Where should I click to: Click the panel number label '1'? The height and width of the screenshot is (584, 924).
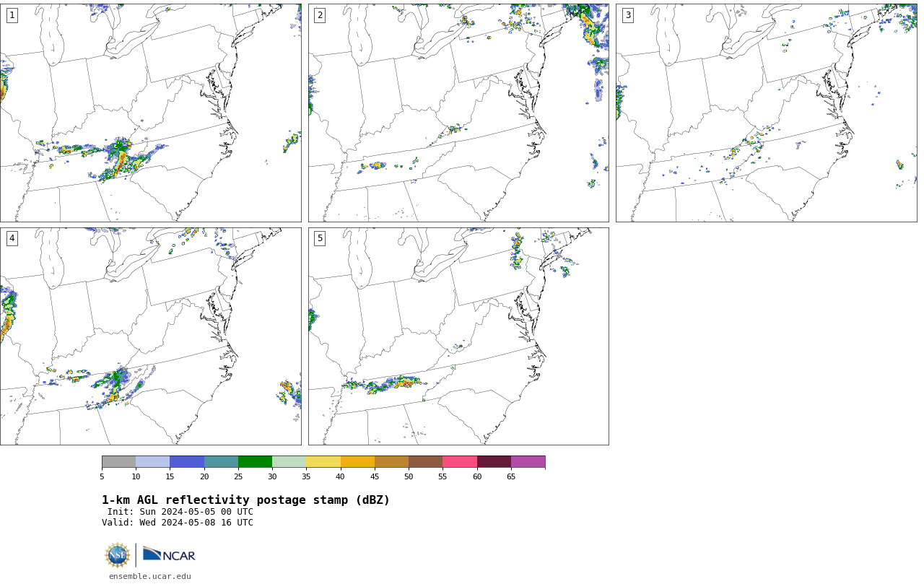tap(12, 15)
